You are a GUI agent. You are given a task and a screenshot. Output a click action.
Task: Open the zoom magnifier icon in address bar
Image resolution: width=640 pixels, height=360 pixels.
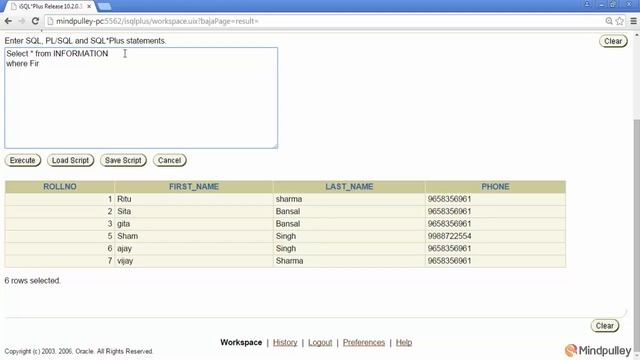[609, 21]
